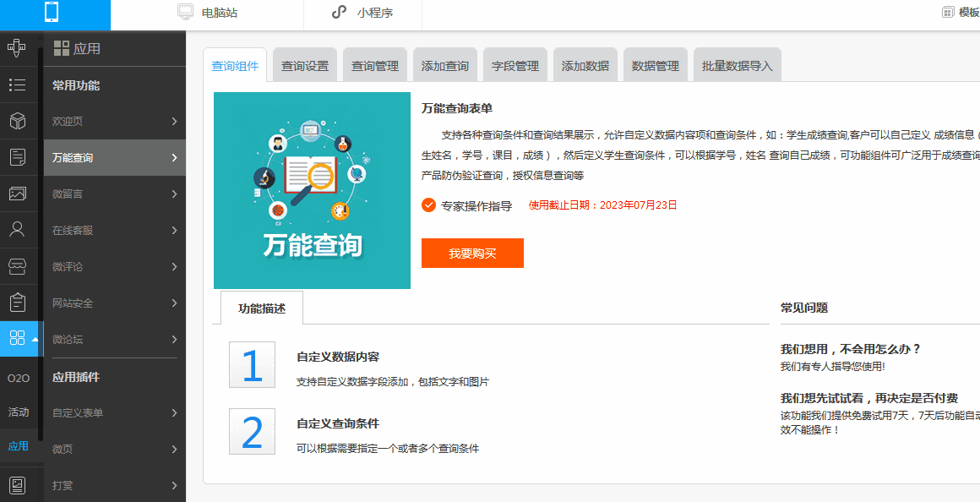The width and height of the screenshot is (980, 502).
Task: Expand the 微评论 menu chevron
Action: [174, 266]
